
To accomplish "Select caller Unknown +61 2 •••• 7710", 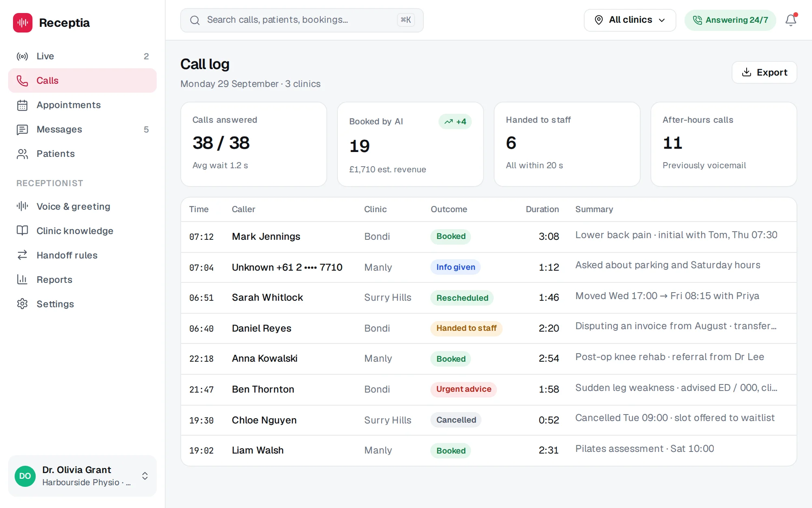I will coord(287,267).
